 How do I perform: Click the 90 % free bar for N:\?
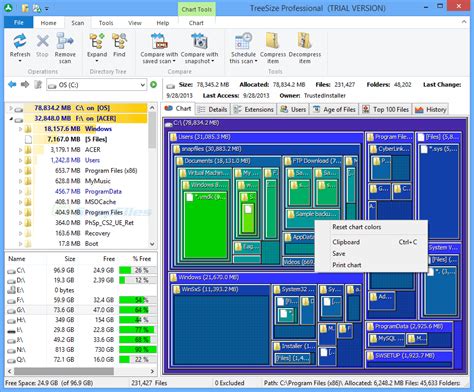(138, 350)
